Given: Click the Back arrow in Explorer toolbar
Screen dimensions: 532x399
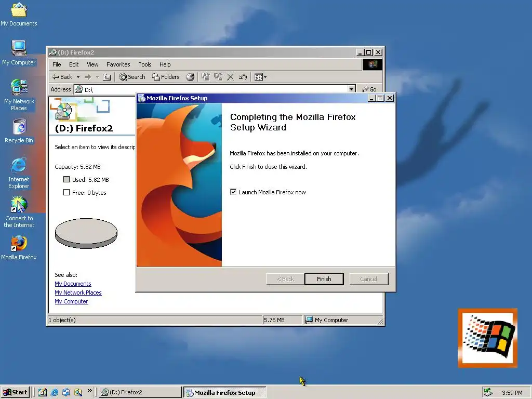Looking at the screenshot, I should (62, 77).
